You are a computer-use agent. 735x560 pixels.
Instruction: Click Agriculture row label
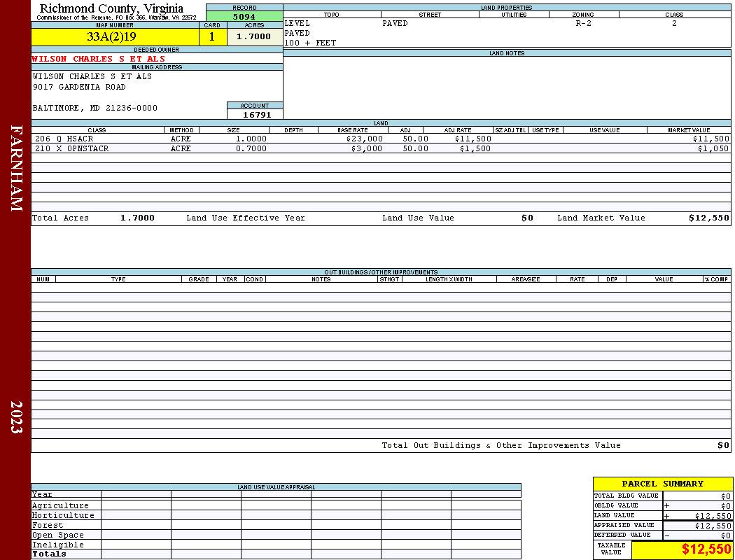pyautogui.click(x=60, y=505)
